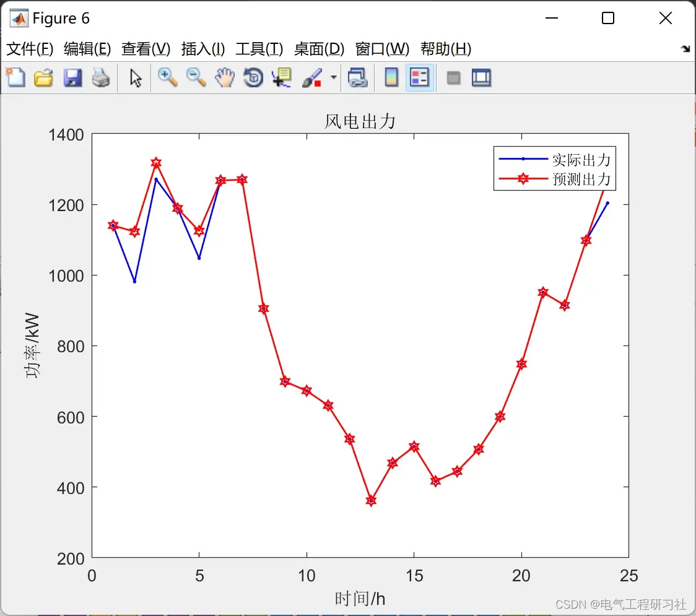The image size is (696, 616).
Task: Open the 工具(T) menu
Action: click(x=259, y=49)
